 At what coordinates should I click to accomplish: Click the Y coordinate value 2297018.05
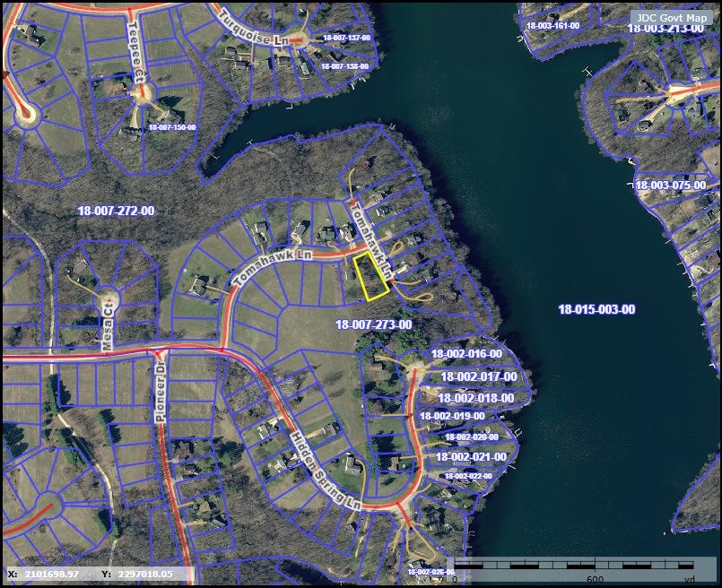[145, 575]
